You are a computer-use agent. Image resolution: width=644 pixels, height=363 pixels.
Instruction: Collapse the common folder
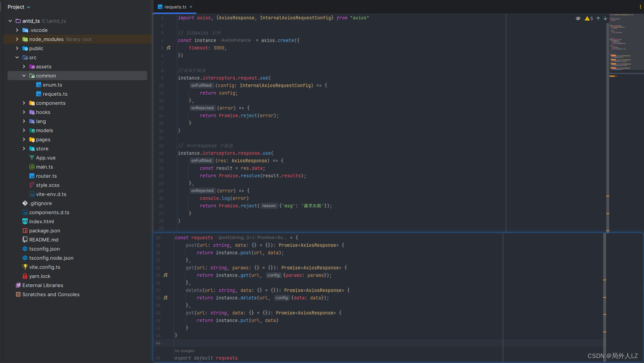24,76
